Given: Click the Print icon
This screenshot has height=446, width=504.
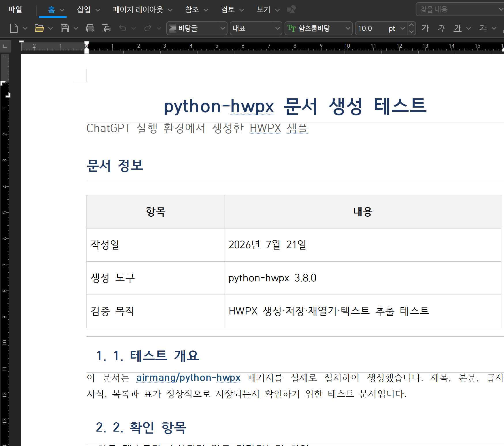Looking at the screenshot, I should (90, 28).
